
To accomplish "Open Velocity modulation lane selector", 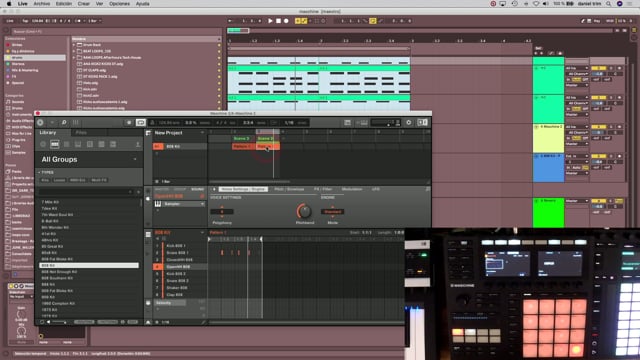I will click(x=170, y=303).
